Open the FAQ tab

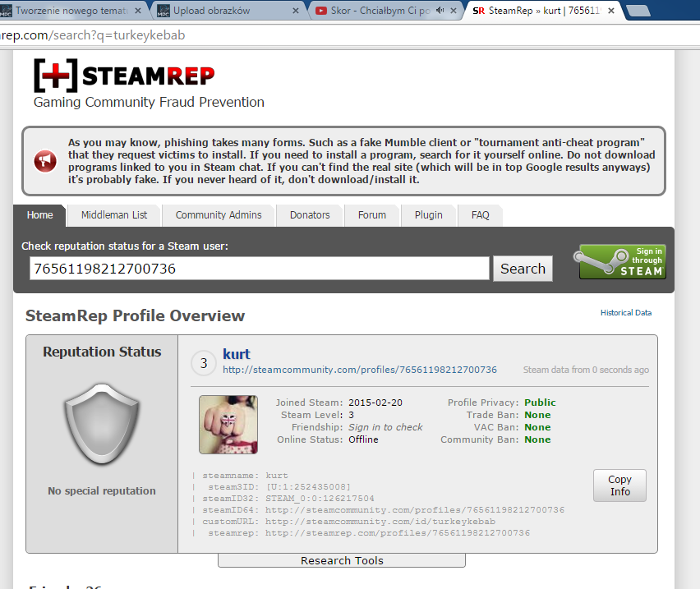[x=481, y=215]
